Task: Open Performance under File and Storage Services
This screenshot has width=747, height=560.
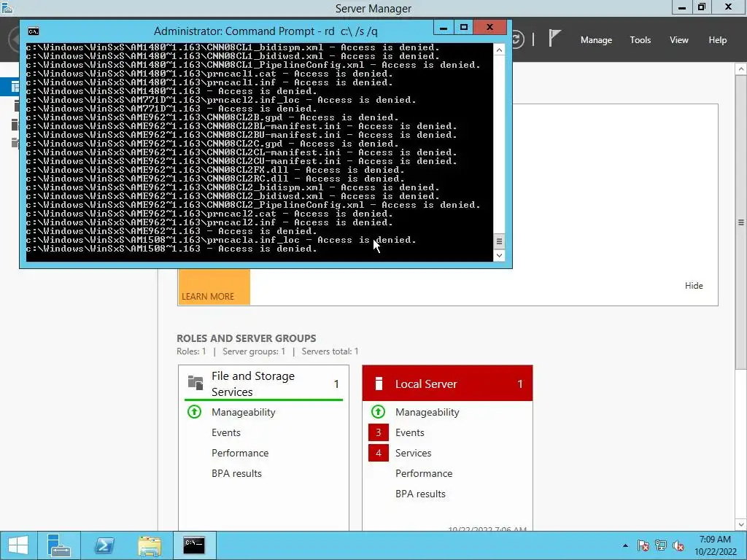Action: click(x=240, y=454)
